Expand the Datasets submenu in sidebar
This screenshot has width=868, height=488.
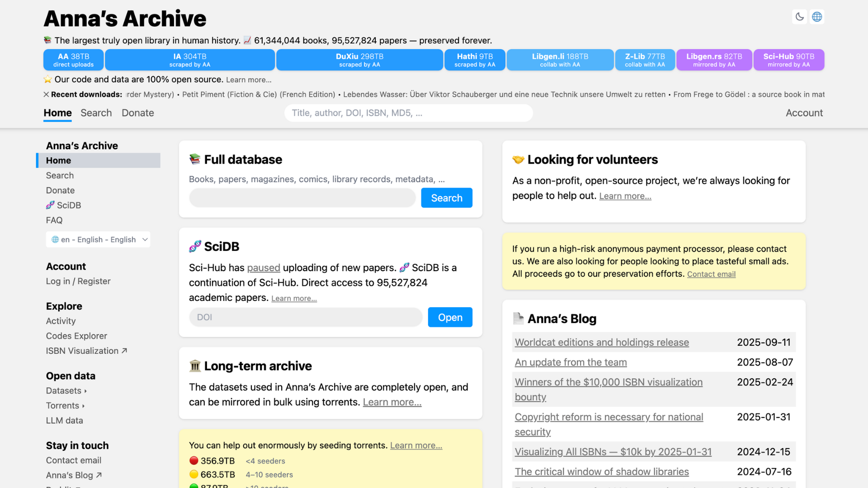[x=66, y=390]
